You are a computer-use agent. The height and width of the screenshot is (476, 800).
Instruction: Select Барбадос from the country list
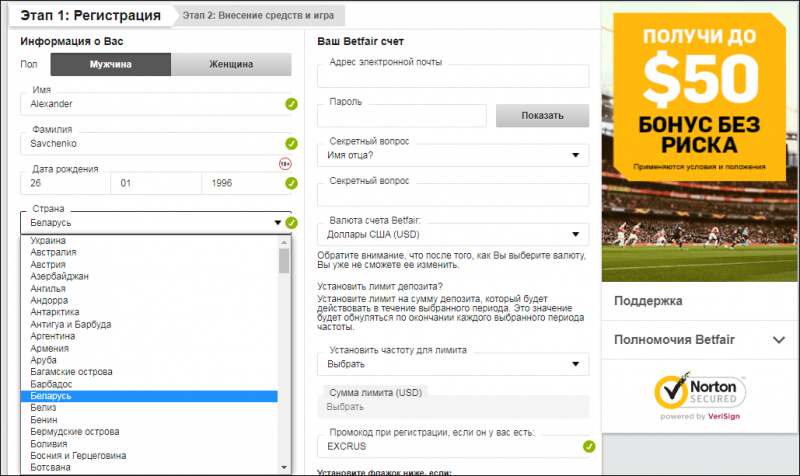149,384
